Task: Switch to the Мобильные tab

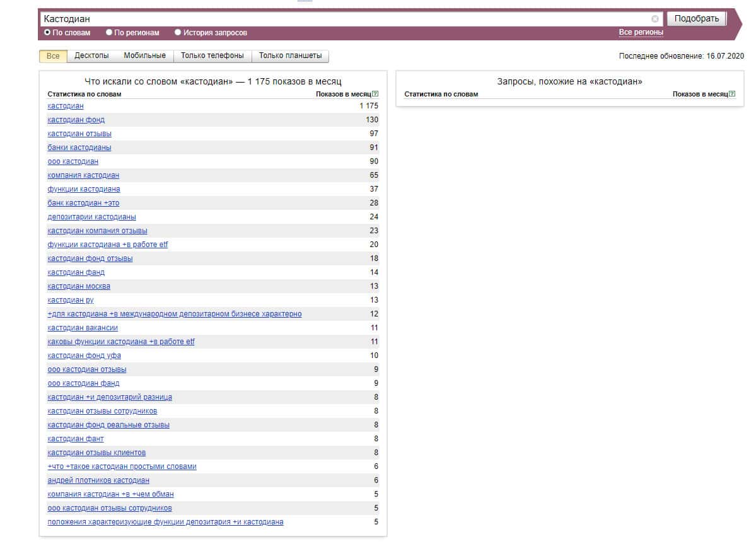Action: tap(144, 56)
